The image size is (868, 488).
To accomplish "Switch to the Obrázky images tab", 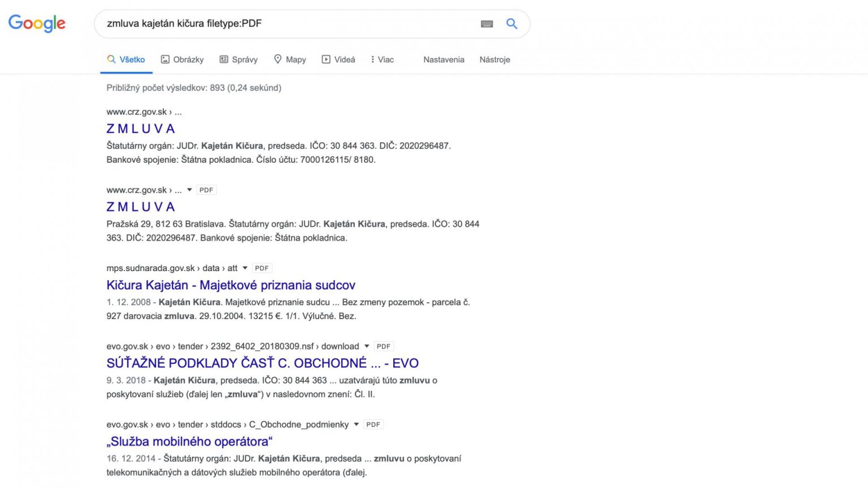I will coord(182,59).
